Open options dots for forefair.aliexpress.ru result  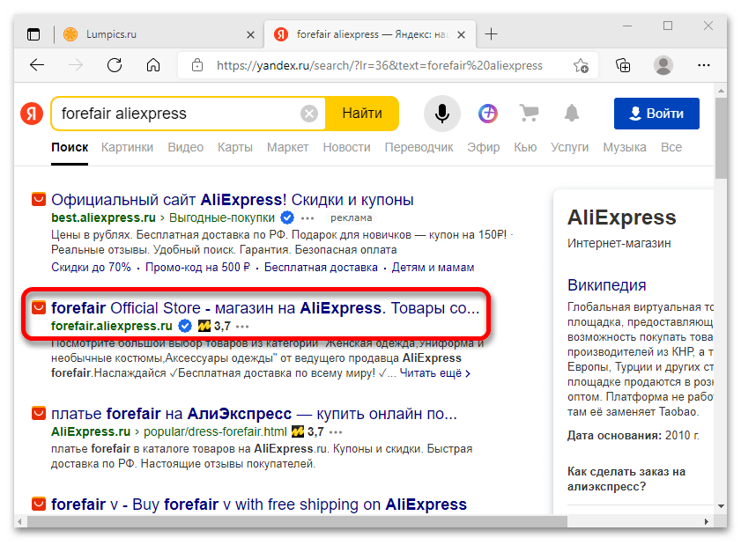pos(242,327)
